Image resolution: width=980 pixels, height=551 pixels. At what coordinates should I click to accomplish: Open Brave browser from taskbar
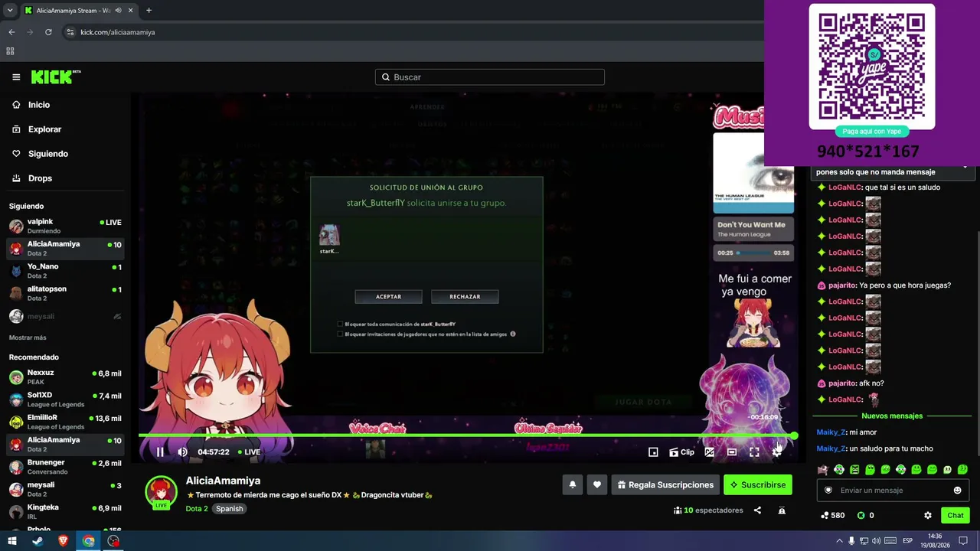click(x=63, y=541)
